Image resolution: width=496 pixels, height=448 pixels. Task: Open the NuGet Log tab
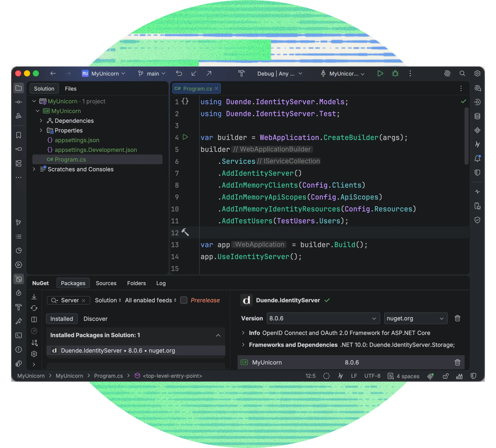[x=161, y=283]
